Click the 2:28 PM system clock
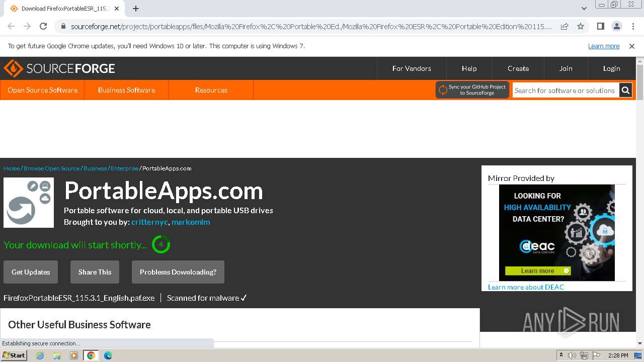Screen dimensions: 644x362 (x=618, y=355)
